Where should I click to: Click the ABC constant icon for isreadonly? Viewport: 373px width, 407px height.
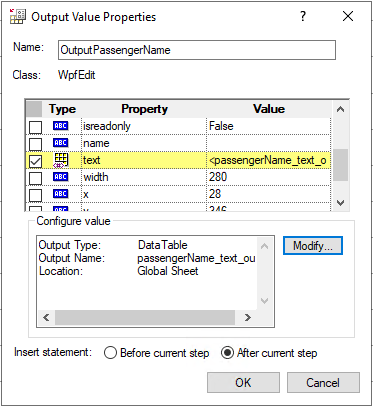pos(60,126)
